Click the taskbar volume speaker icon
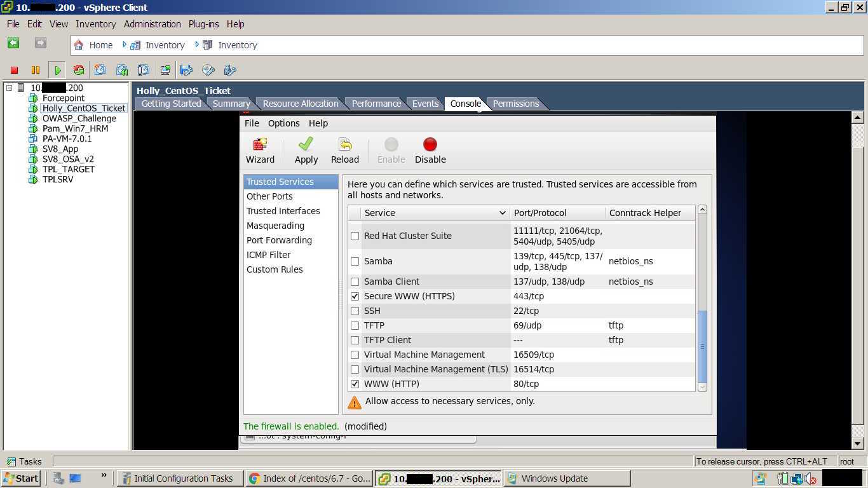Screen dimensions: 868x488 [x=811, y=478]
